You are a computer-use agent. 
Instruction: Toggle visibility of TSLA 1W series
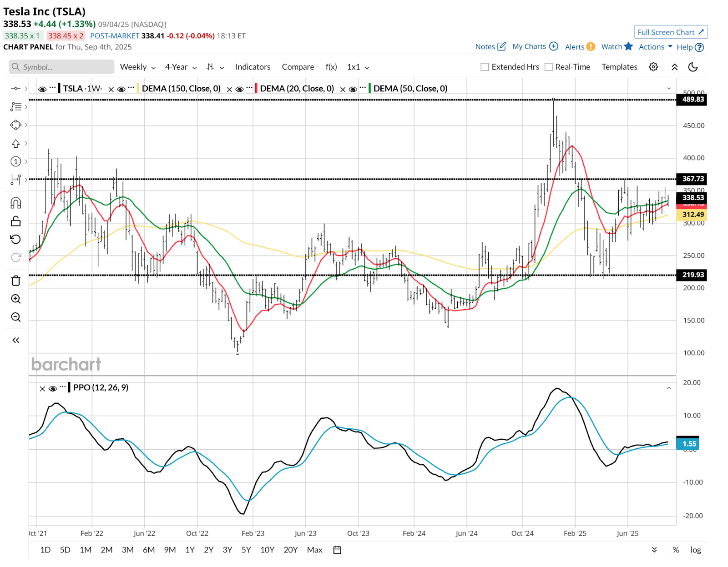pos(42,89)
